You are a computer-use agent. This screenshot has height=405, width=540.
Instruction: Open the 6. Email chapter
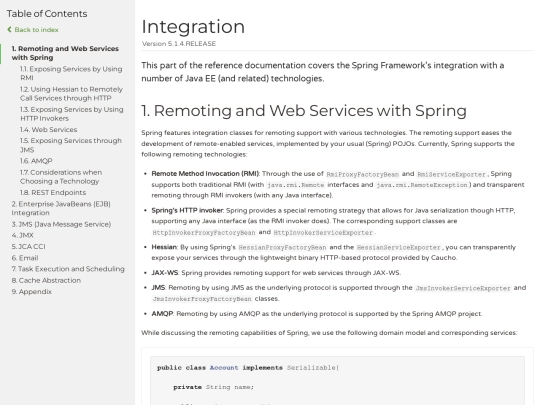pos(25,258)
